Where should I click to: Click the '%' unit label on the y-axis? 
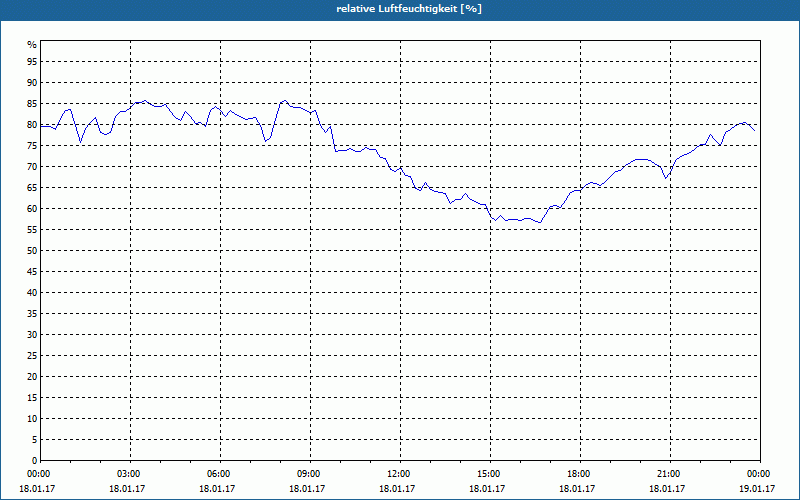(x=32, y=45)
